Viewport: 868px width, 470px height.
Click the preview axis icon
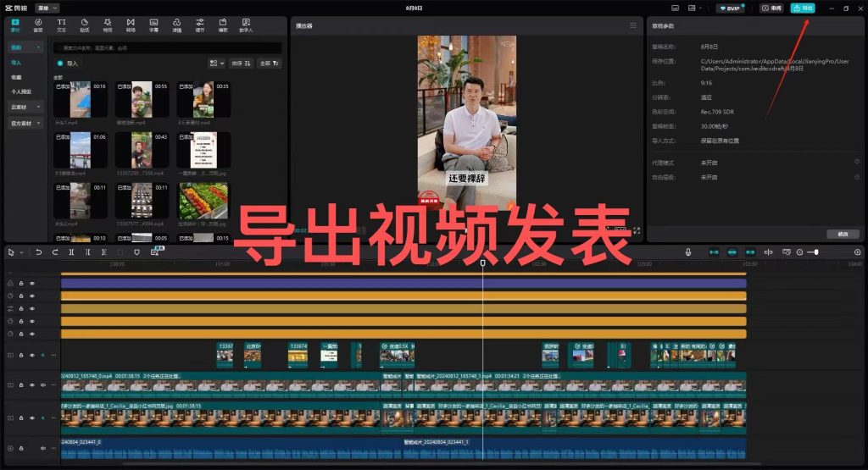[x=768, y=252]
